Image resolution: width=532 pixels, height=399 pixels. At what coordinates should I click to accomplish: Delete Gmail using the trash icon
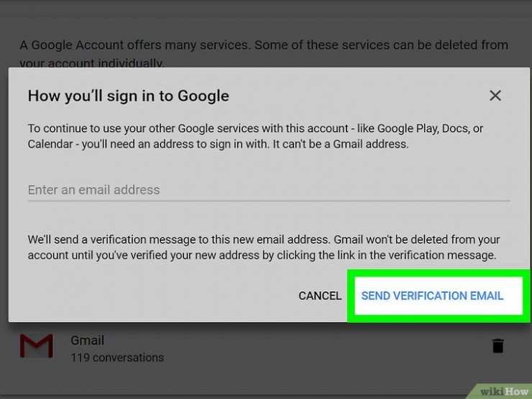497,346
